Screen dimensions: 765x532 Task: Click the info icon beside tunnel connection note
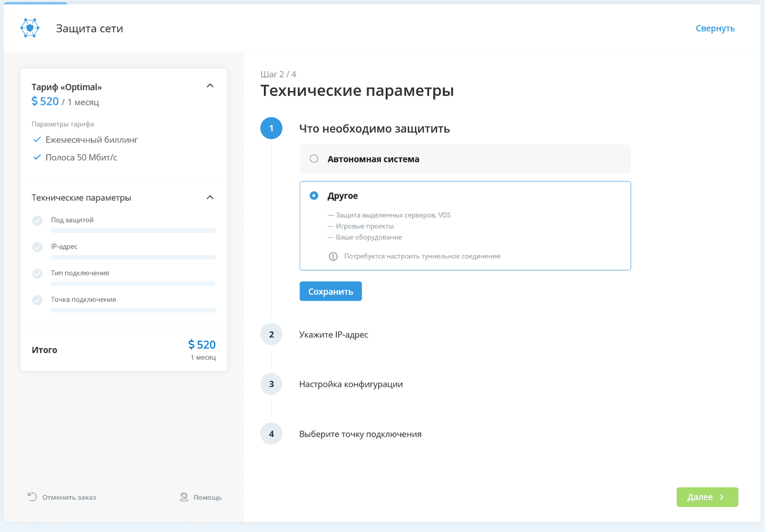tap(333, 256)
